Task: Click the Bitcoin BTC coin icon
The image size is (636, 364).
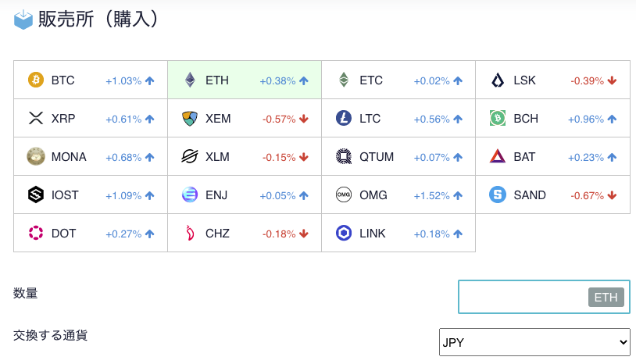Action: click(x=36, y=80)
